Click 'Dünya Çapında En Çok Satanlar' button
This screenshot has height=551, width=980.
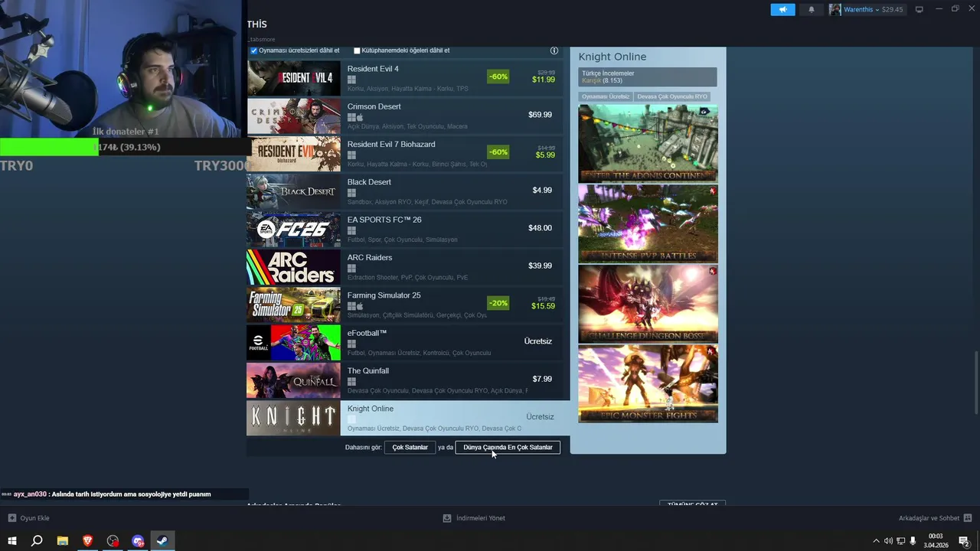coord(508,448)
